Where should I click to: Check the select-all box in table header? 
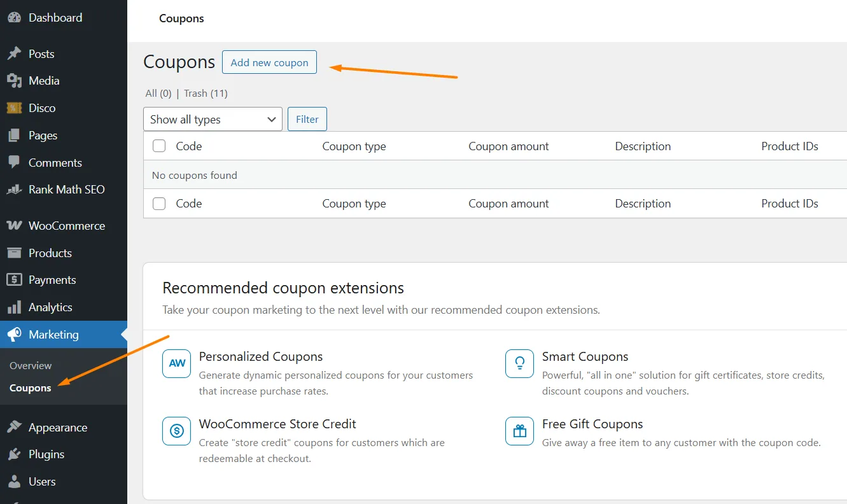coord(159,146)
